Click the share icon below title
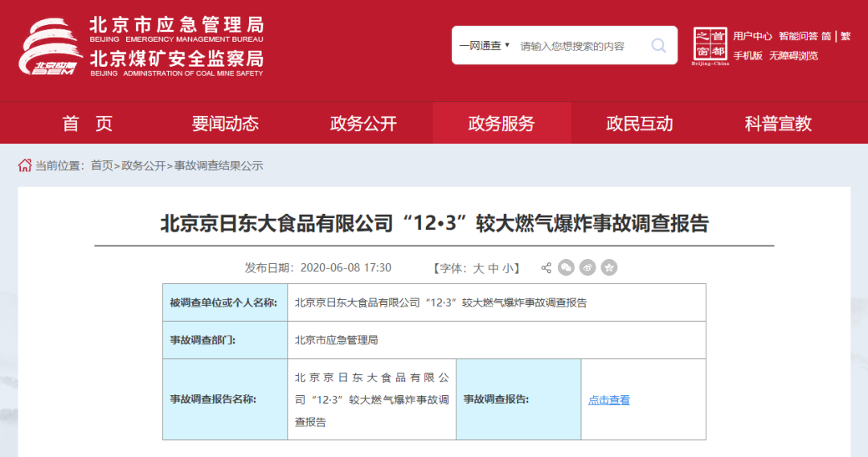The height and width of the screenshot is (457, 868). [546, 268]
